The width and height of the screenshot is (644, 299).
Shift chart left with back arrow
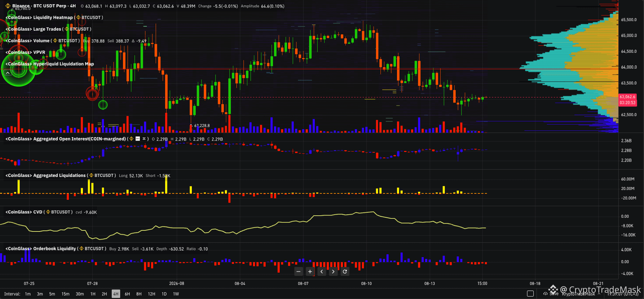(x=322, y=272)
